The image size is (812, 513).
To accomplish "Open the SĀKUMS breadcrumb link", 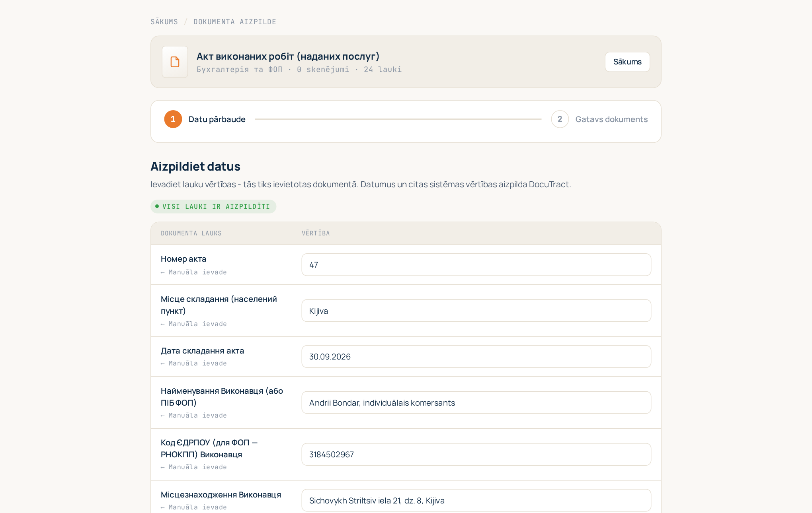I will point(164,22).
